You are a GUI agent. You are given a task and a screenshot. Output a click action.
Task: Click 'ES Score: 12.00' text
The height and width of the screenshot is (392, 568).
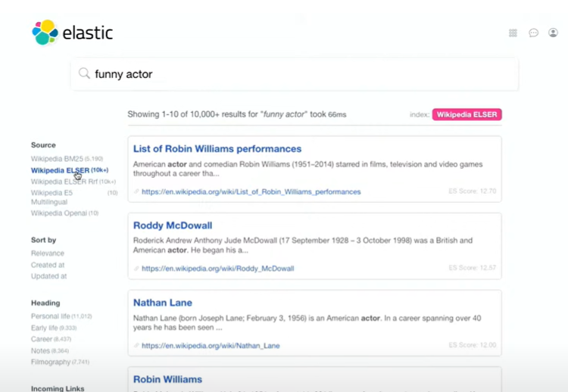point(473,344)
